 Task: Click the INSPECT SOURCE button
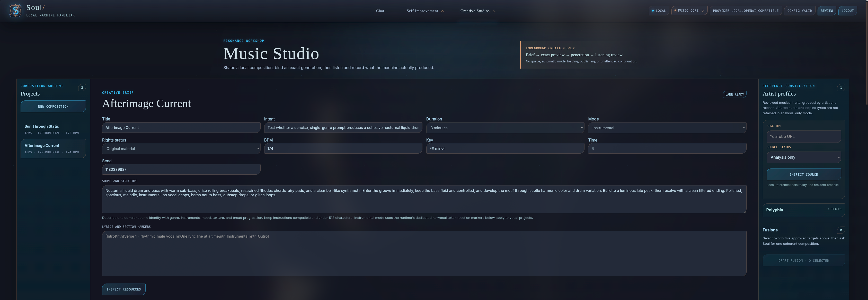(804, 175)
